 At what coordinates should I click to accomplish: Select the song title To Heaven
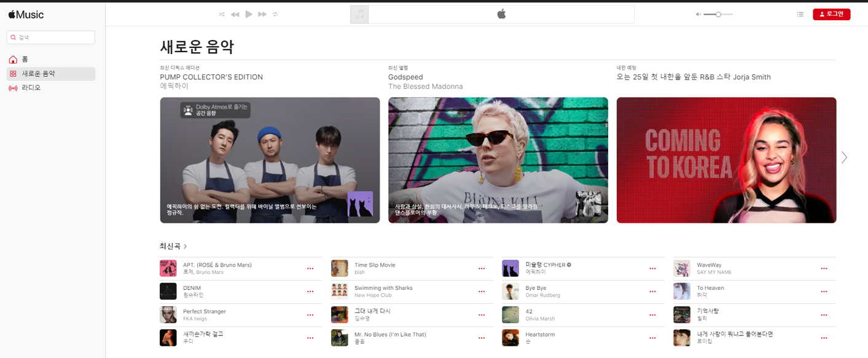click(x=710, y=288)
